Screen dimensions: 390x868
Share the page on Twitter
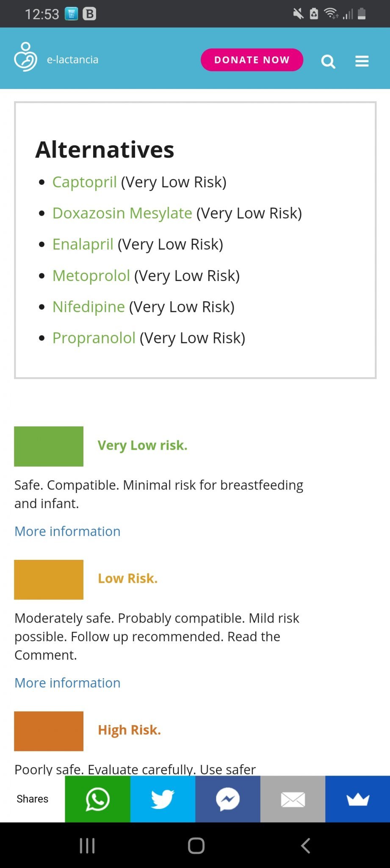point(163,799)
